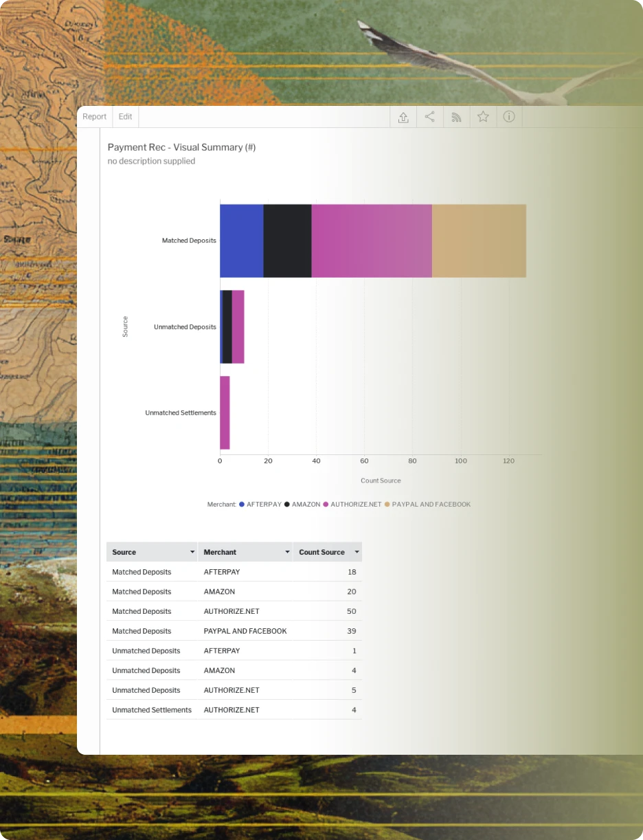
Task: Click the AFTERPAY legend label
Action: click(264, 505)
